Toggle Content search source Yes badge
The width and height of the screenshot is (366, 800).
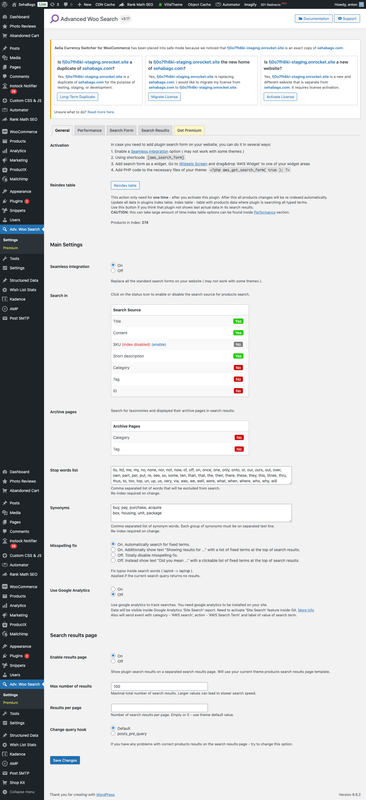238,333
